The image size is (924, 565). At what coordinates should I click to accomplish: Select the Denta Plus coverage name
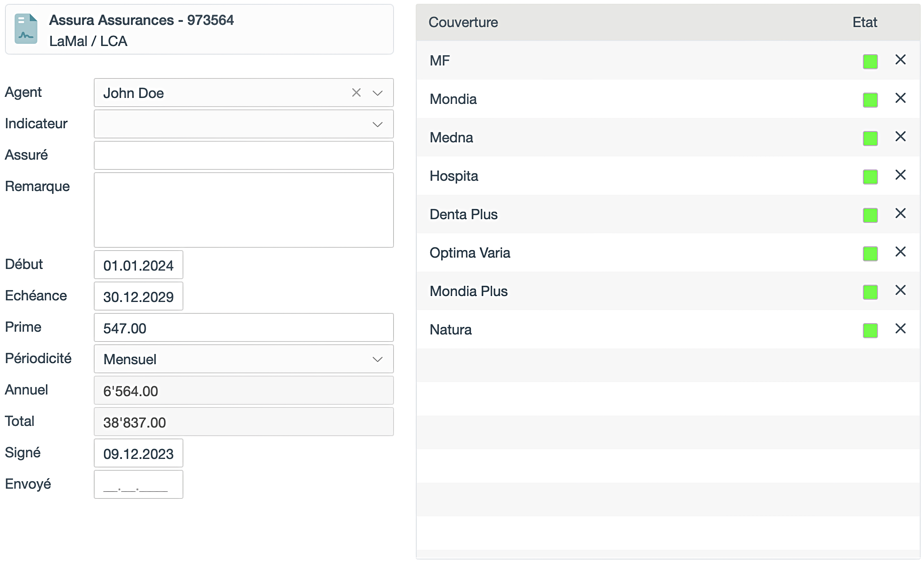coord(464,214)
